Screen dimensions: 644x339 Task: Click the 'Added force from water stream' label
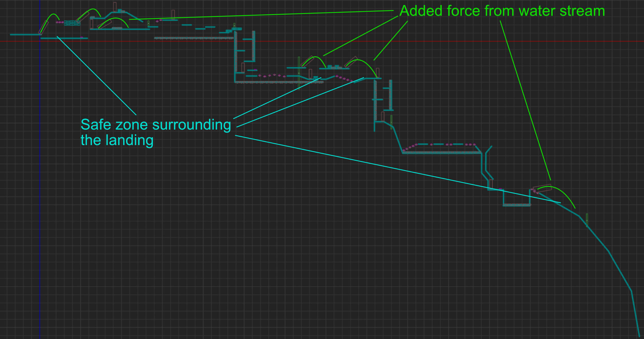(x=502, y=11)
